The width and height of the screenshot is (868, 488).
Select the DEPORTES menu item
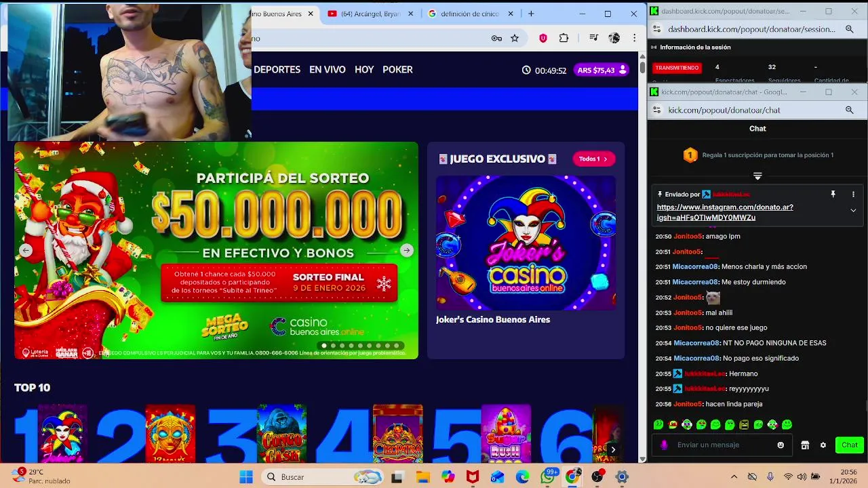(277, 70)
